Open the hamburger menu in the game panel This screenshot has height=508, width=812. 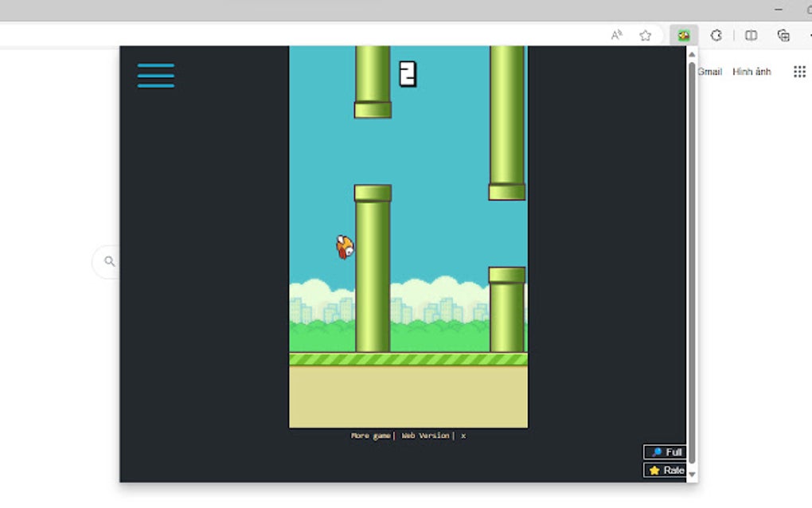click(x=155, y=75)
